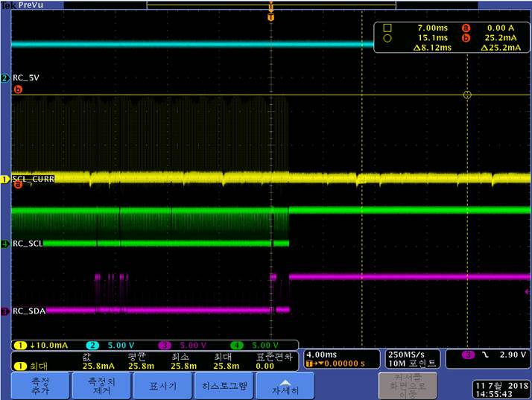
Task: Click the orange trigger position T marker
Action: [x=270, y=17]
